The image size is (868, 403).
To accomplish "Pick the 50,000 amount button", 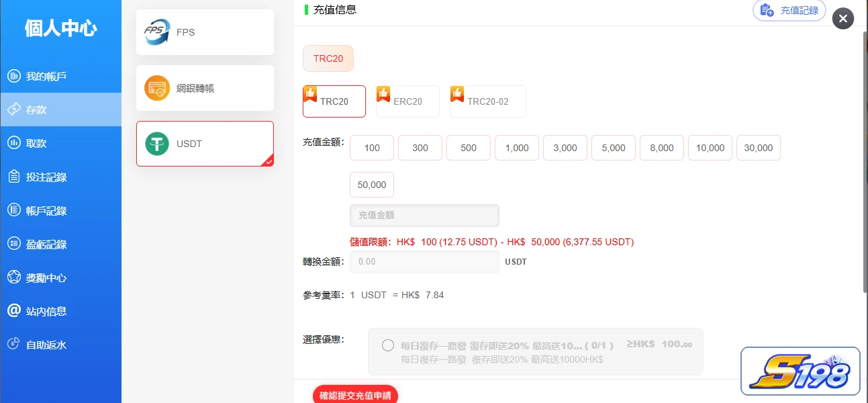I will [x=372, y=185].
